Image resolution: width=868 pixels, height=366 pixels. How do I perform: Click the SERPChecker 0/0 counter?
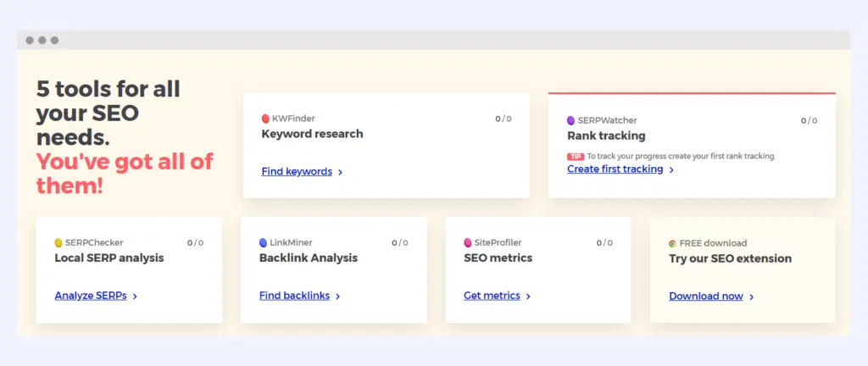(x=195, y=242)
